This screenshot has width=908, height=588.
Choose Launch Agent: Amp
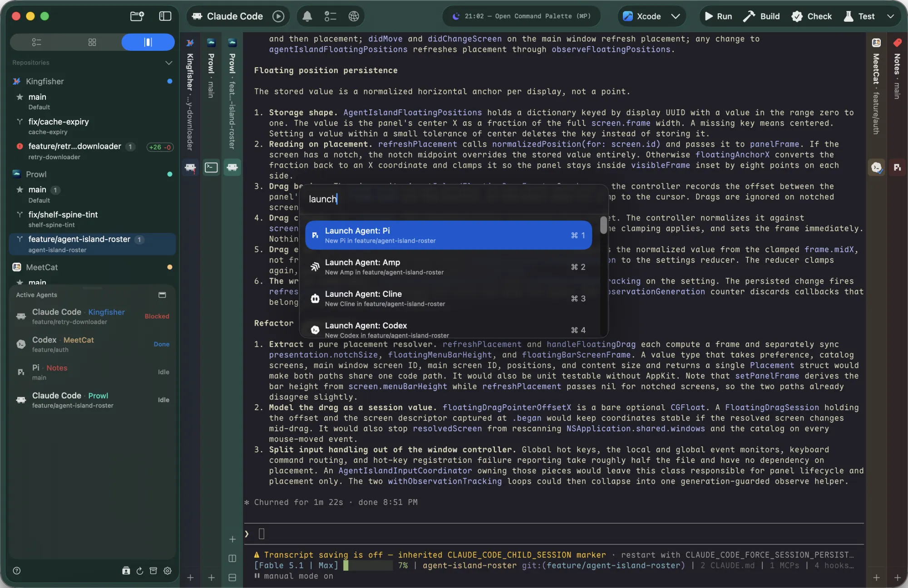pyautogui.click(x=449, y=267)
